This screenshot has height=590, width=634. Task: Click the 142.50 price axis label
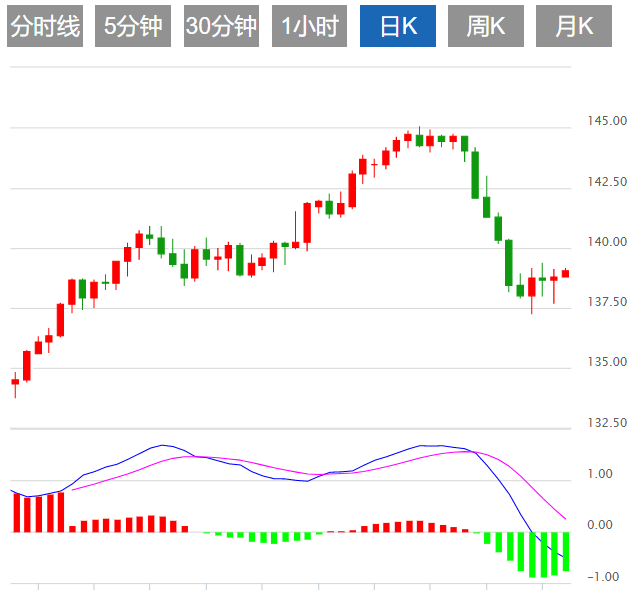(x=607, y=182)
